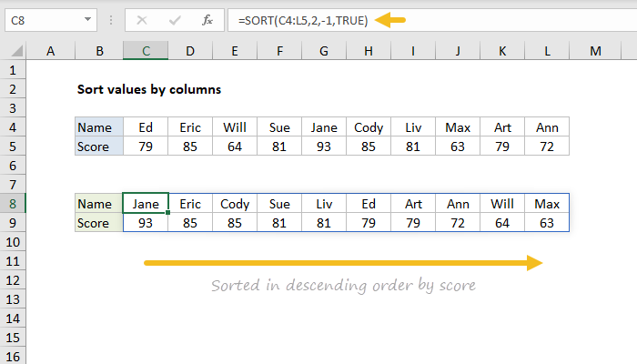Select row 4 header
The width and height of the screenshot is (637, 364).
(13, 127)
